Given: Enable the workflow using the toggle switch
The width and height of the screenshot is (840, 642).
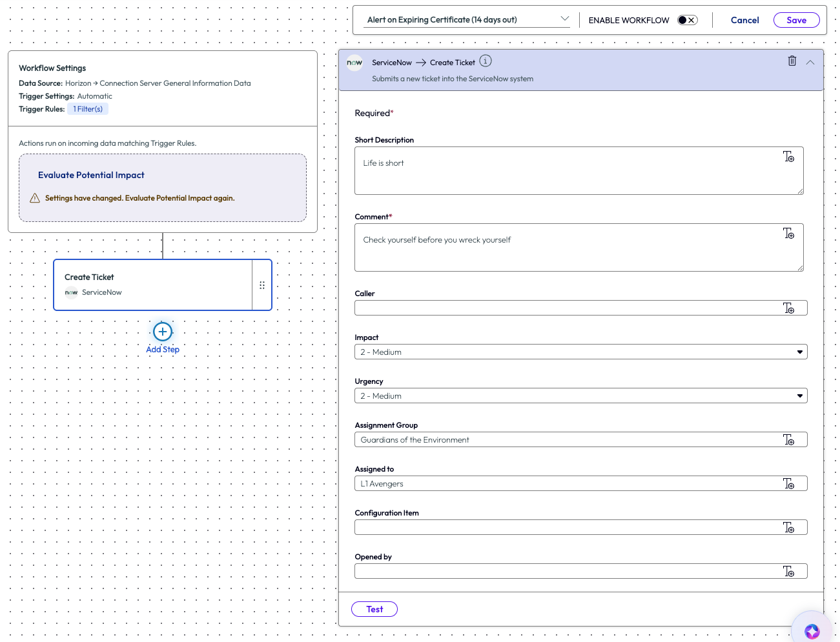Looking at the screenshot, I should tap(688, 20).
